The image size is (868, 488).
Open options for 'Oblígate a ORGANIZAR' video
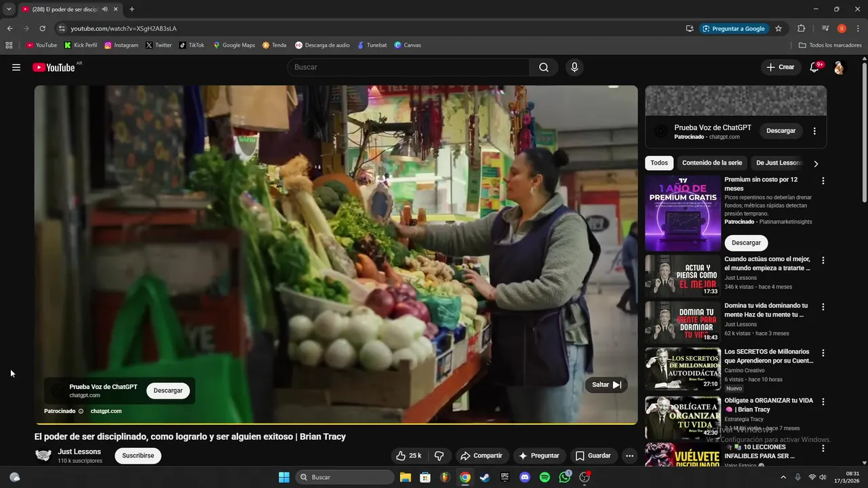(823, 402)
